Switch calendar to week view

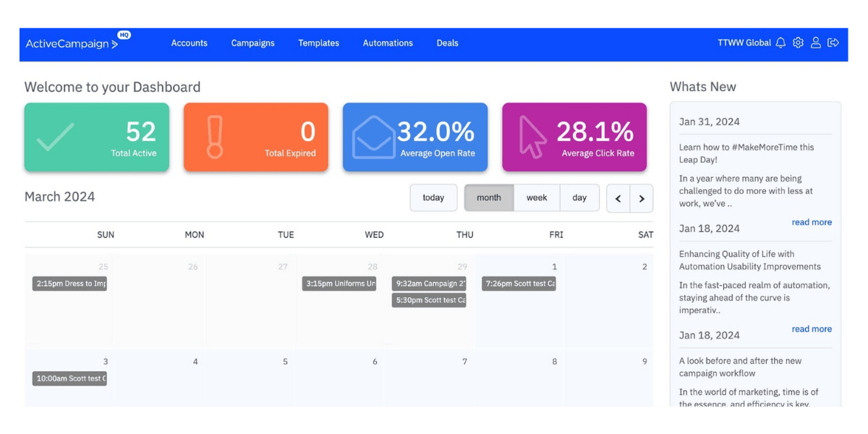tap(537, 197)
